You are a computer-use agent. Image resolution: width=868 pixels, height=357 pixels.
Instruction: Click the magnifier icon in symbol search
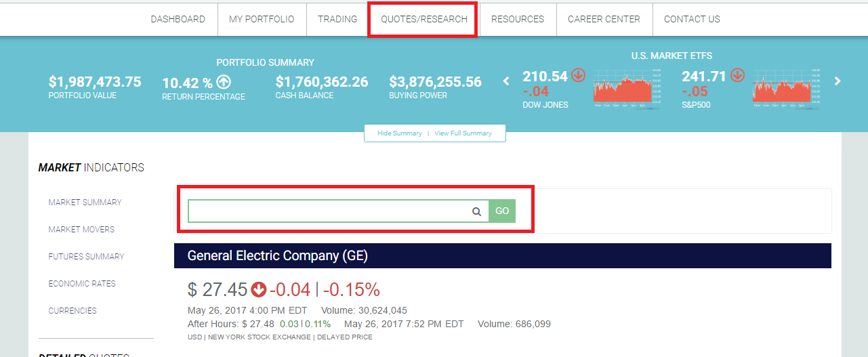point(477,211)
